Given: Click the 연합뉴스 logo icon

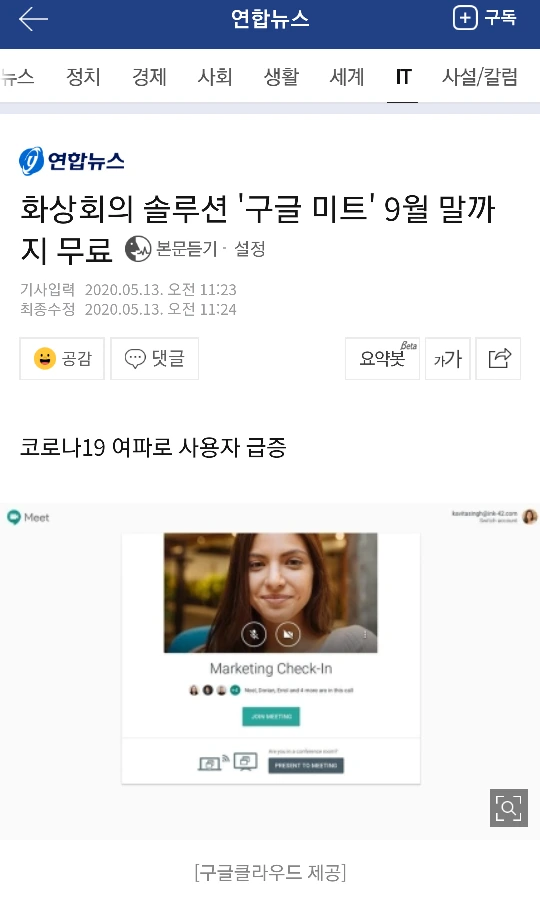Looking at the screenshot, I should pyautogui.click(x=31, y=161).
